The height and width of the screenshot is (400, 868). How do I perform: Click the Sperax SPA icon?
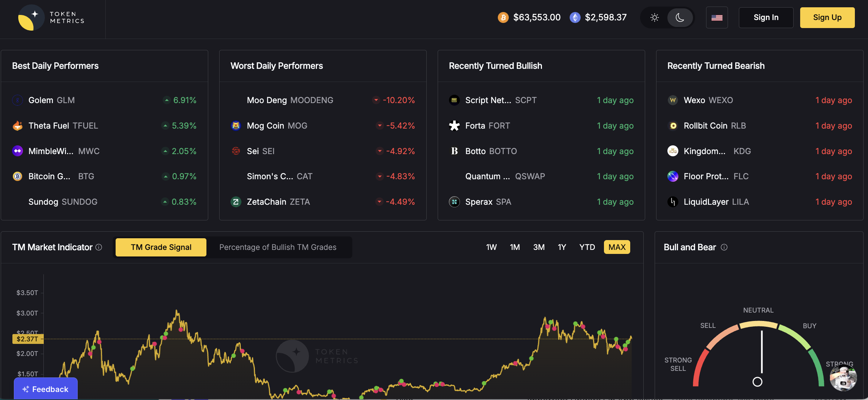(x=454, y=202)
